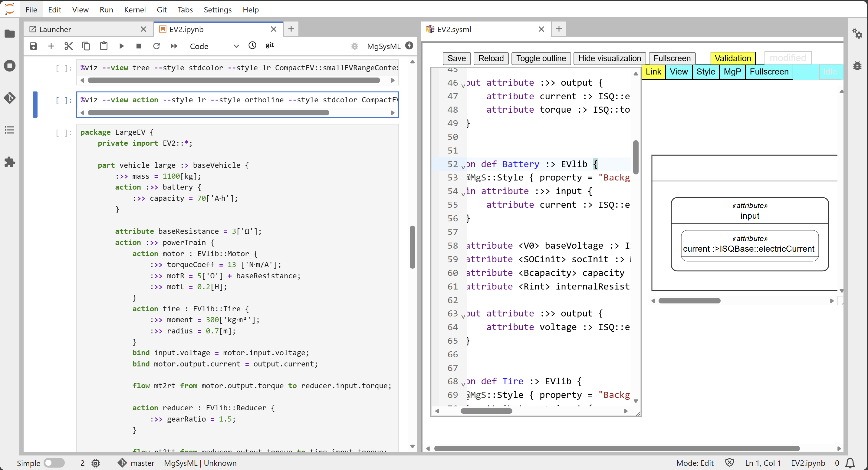This screenshot has height=470, width=868.
Task: Toggle the Link option in visualization bar
Action: tap(653, 72)
